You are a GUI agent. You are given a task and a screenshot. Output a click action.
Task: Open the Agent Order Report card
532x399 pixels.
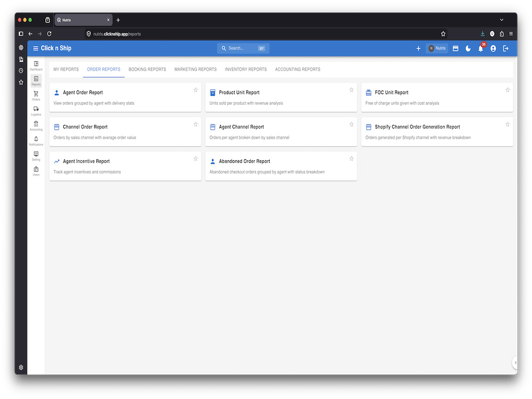(x=125, y=97)
